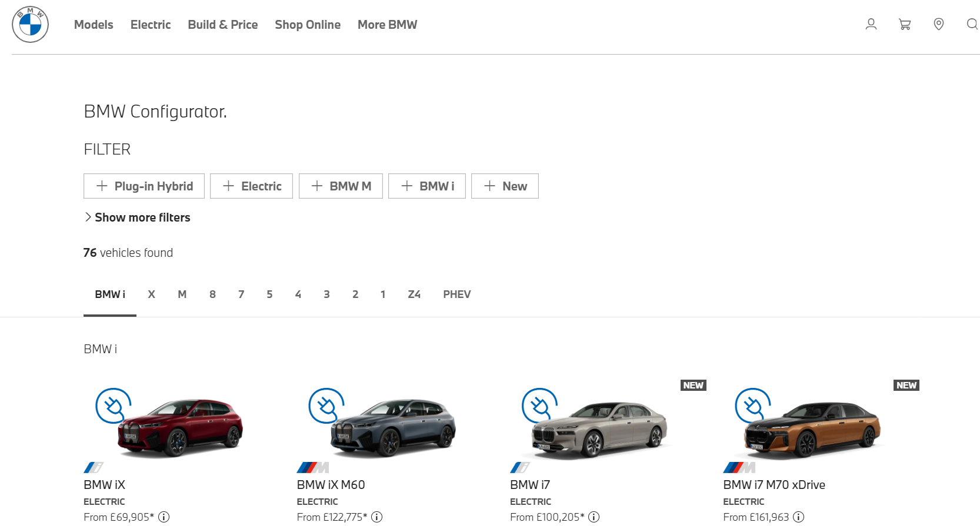Toggle the BMW M filter

pos(341,186)
